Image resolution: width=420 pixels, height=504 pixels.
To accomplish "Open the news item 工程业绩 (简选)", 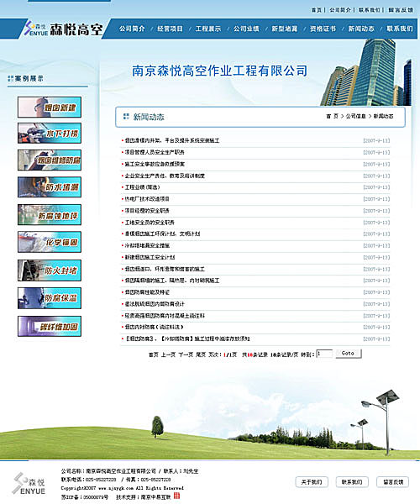I will (142, 187).
